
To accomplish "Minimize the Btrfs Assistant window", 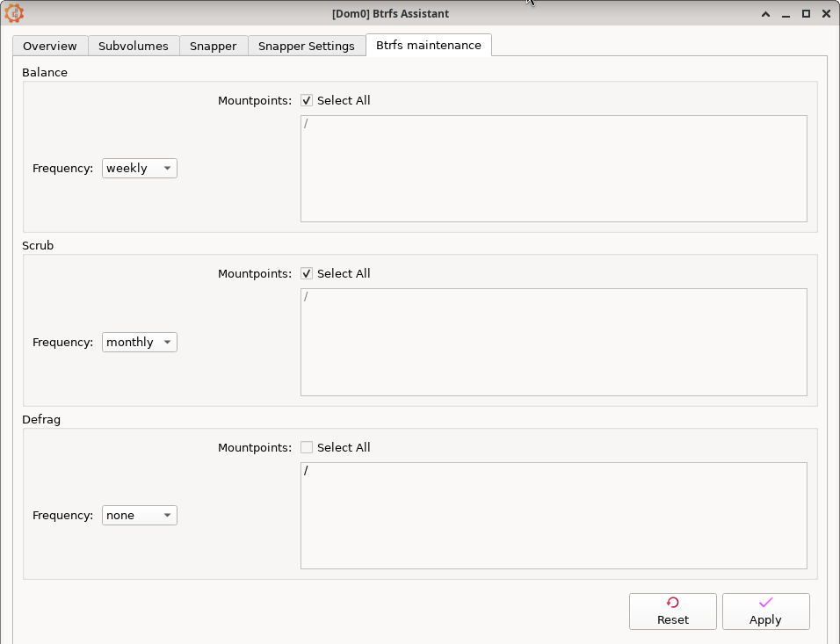I will tap(786, 13).
